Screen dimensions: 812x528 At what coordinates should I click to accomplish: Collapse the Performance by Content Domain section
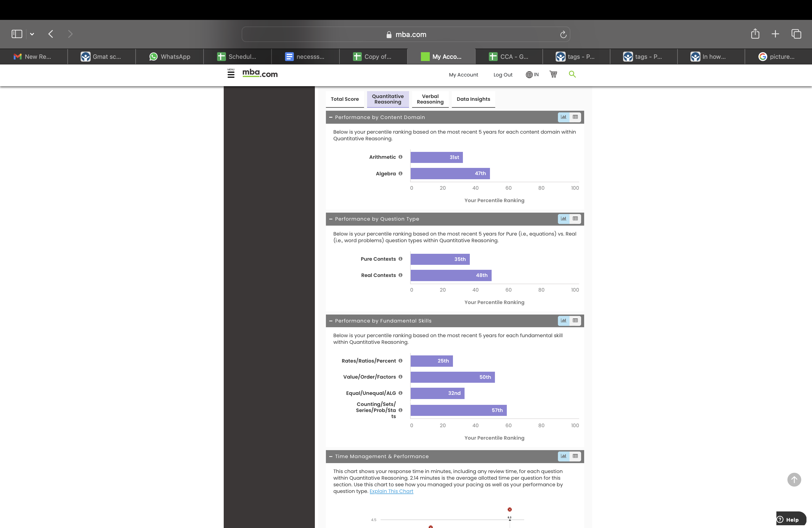pos(330,117)
